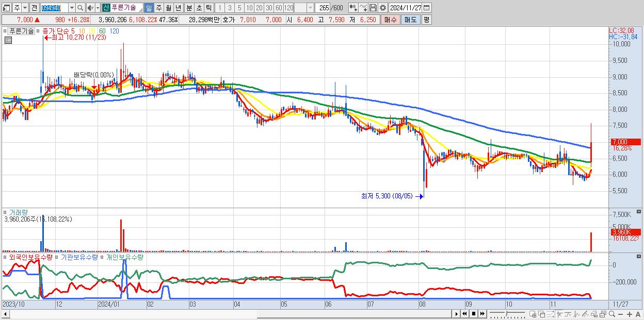
Task: Select the 월 monthly period
Action: point(168,8)
